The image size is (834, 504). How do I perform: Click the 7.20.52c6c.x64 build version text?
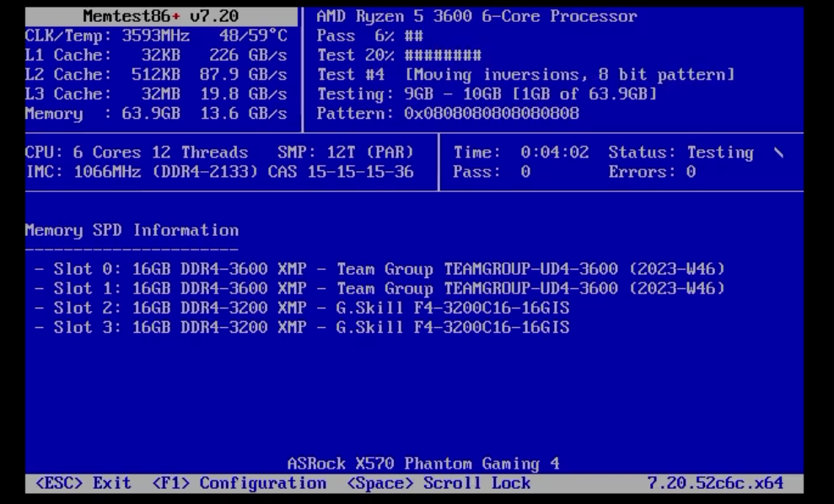(715, 483)
